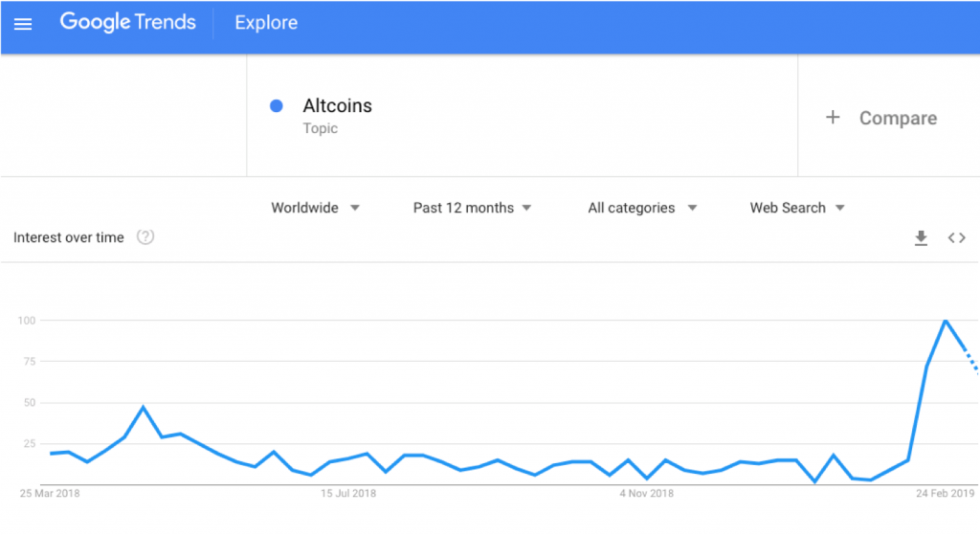
Task: Open the Past 12 months dropdown
Action: [x=472, y=208]
